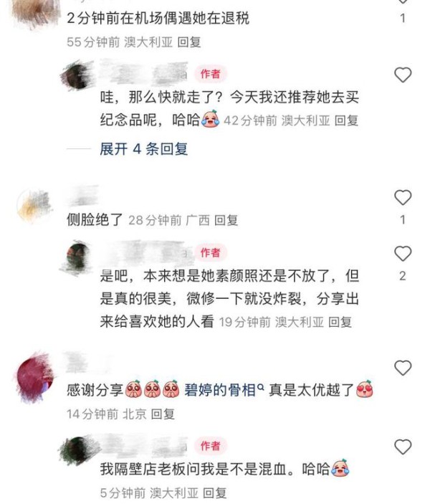The width and height of the screenshot is (430, 504).
Task: Reply to author's 5分钟前 comment
Action: (215, 493)
